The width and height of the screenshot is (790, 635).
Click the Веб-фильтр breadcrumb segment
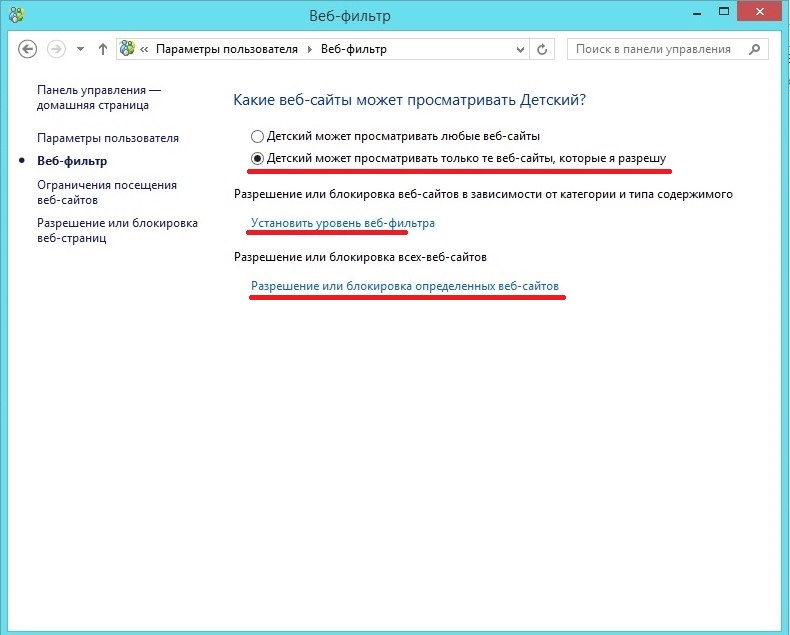point(354,49)
